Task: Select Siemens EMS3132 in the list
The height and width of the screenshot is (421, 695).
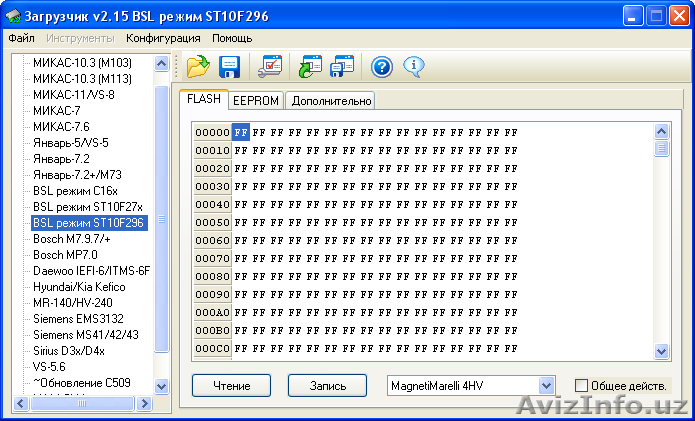Action: tap(78, 319)
